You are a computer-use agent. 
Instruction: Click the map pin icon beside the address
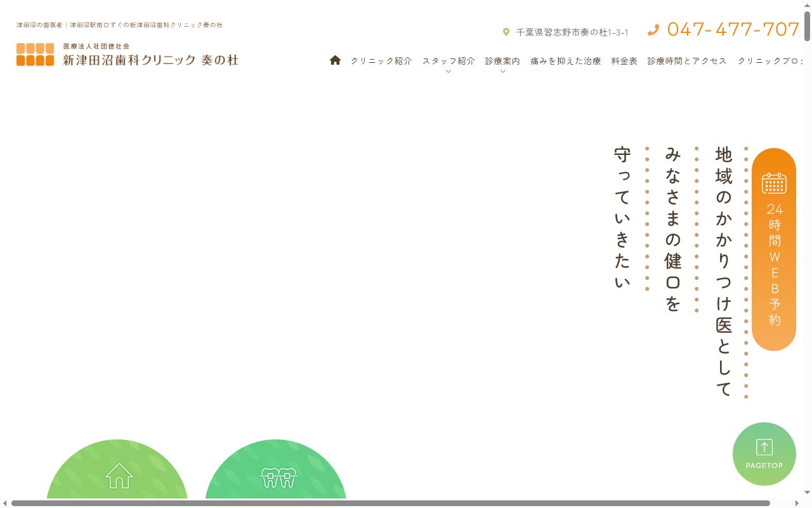coord(506,32)
